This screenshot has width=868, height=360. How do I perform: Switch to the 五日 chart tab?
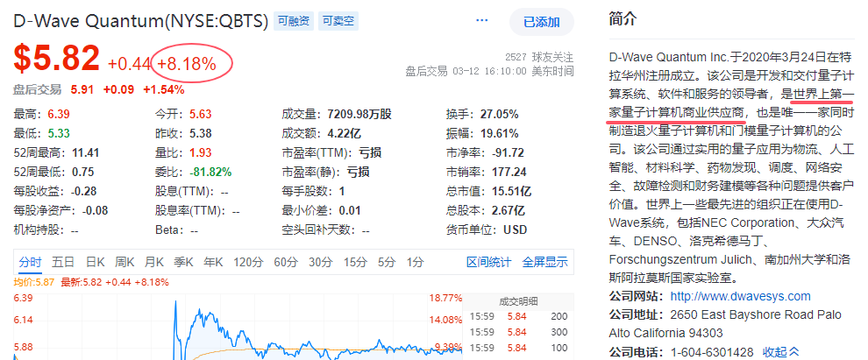(x=63, y=262)
